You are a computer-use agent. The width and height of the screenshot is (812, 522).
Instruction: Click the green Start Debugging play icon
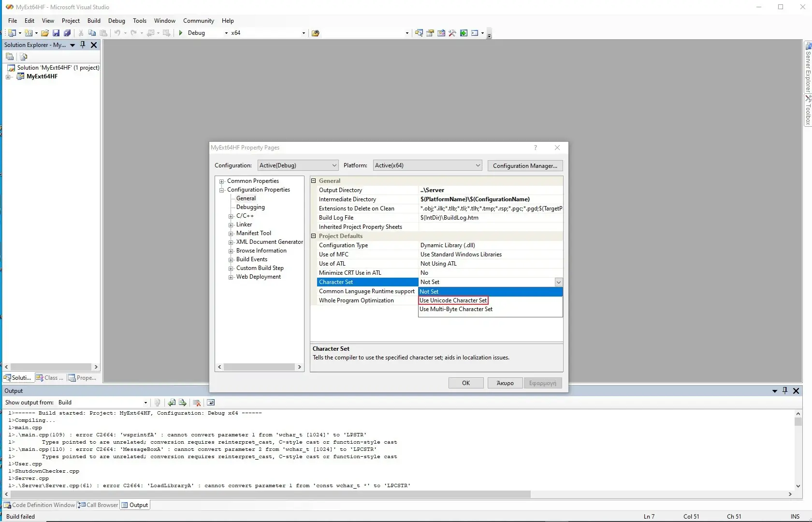pos(180,33)
